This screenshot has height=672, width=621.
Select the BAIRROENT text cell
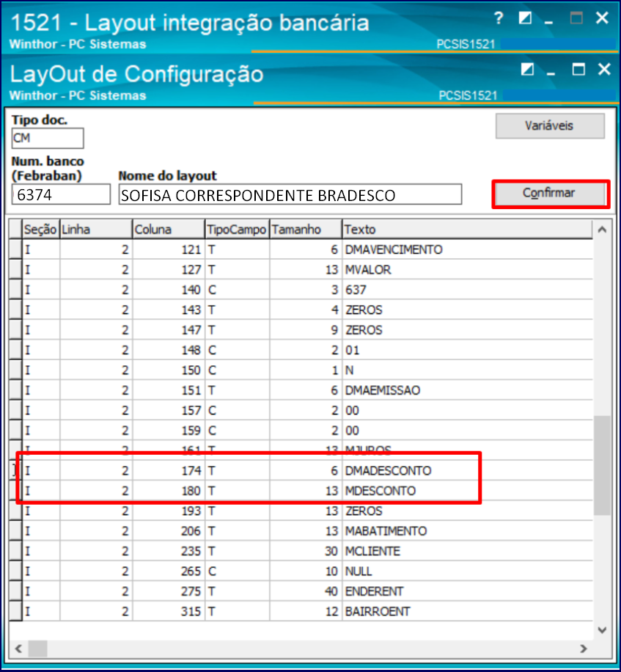pyautogui.click(x=468, y=612)
